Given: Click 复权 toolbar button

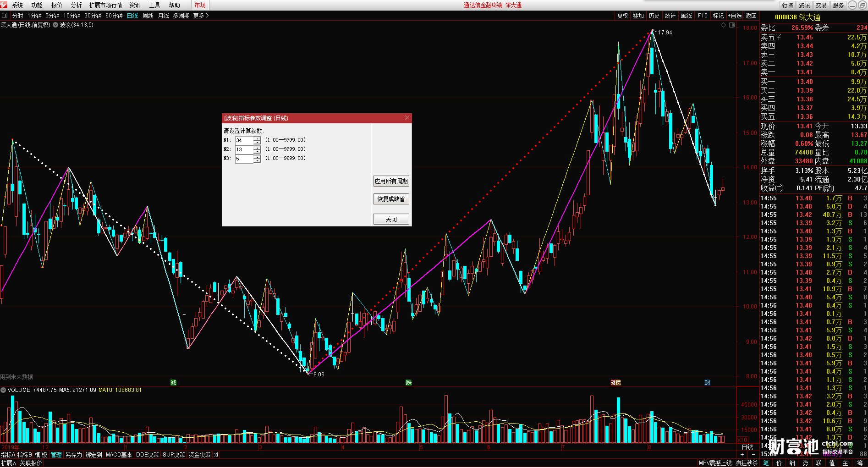Looking at the screenshot, I should [x=623, y=16].
